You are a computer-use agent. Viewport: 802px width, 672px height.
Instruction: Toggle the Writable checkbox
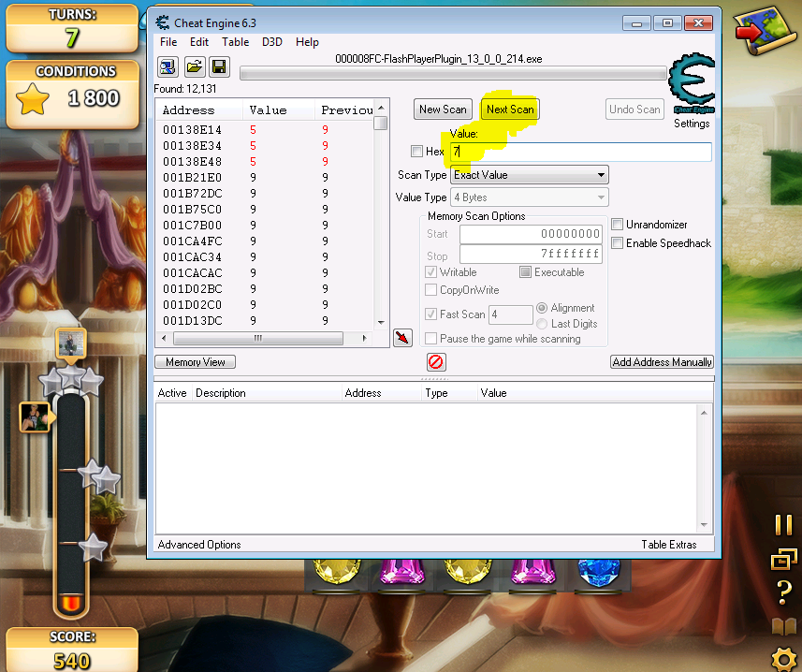430,272
